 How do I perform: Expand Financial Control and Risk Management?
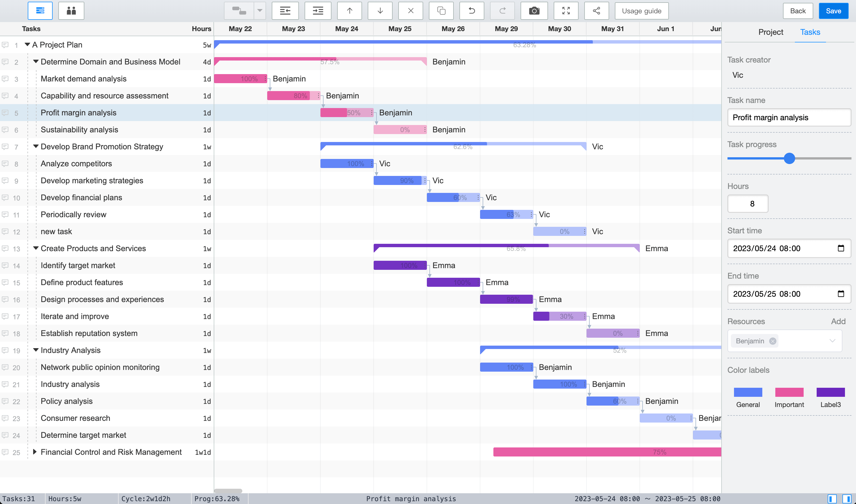click(x=35, y=452)
